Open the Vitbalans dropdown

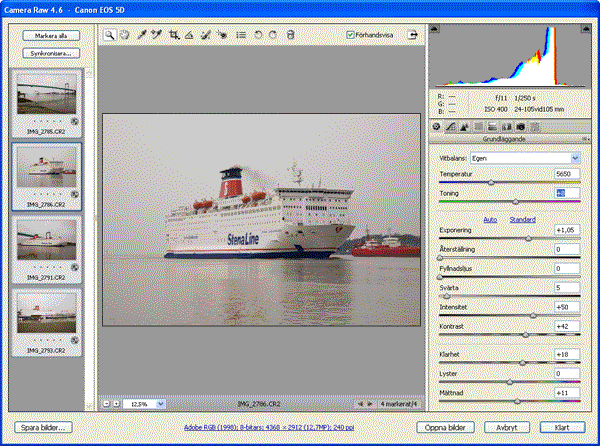525,158
